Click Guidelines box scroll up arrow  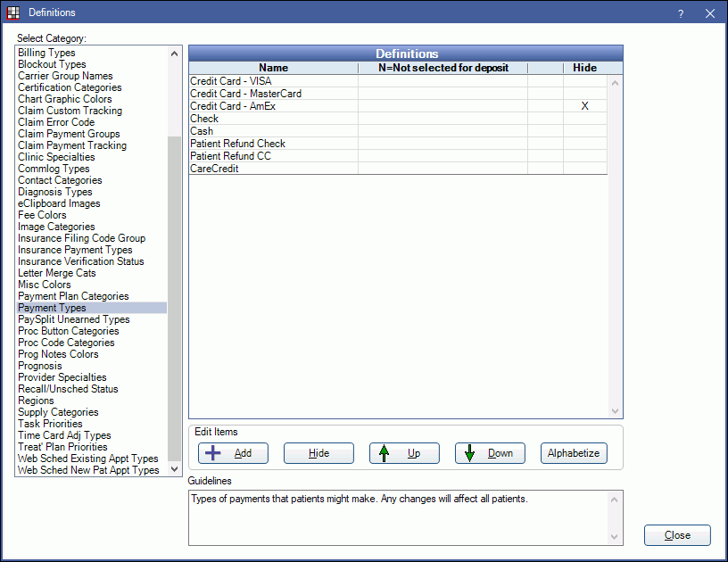614,500
